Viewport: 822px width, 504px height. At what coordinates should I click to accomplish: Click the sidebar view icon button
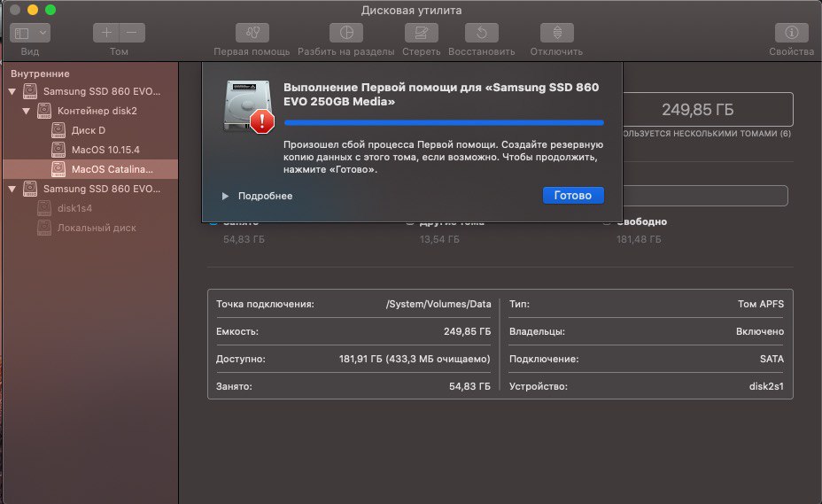pyautogui.click(x=22, y=33)
